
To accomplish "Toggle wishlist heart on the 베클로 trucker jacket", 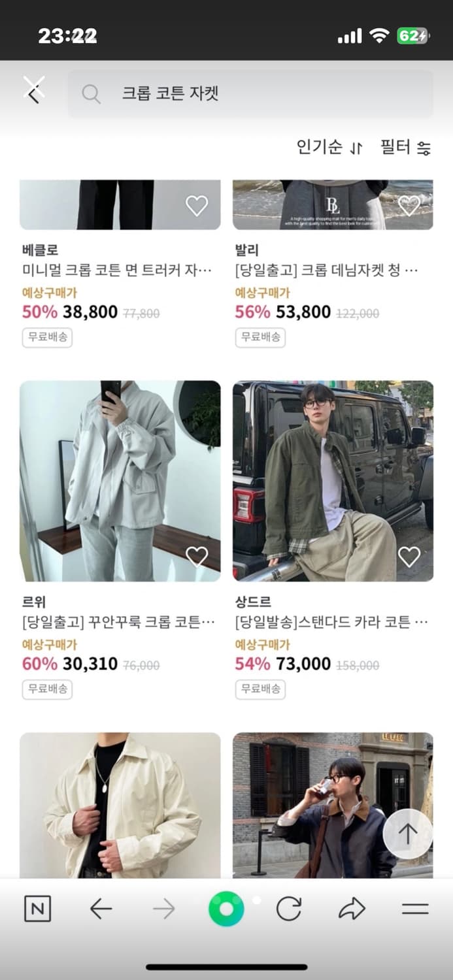I will 197,204.
